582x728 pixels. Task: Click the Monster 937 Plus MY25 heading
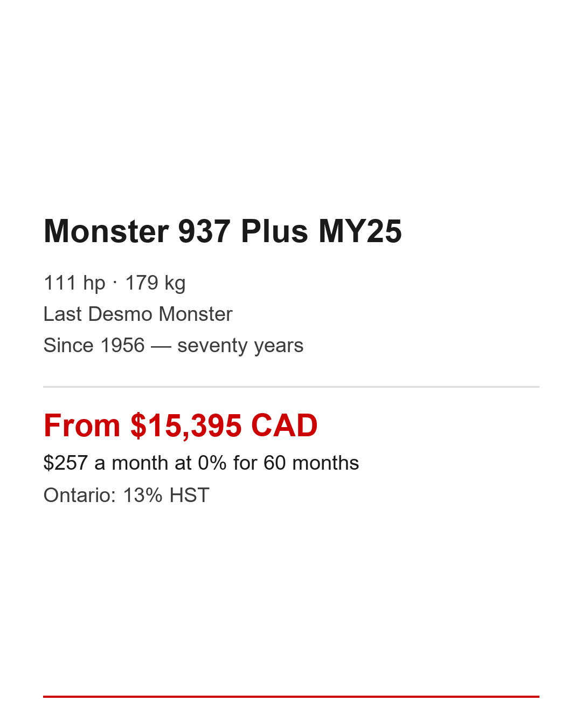[223, 231]
